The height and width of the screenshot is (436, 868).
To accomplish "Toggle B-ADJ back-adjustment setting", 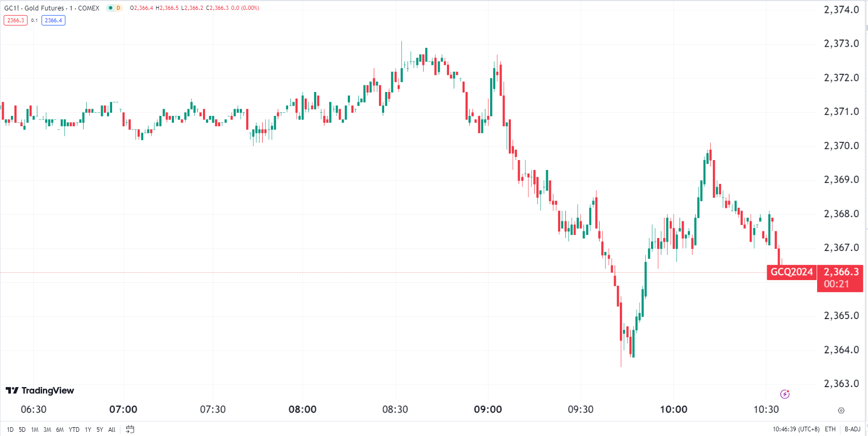I will 852,429.
